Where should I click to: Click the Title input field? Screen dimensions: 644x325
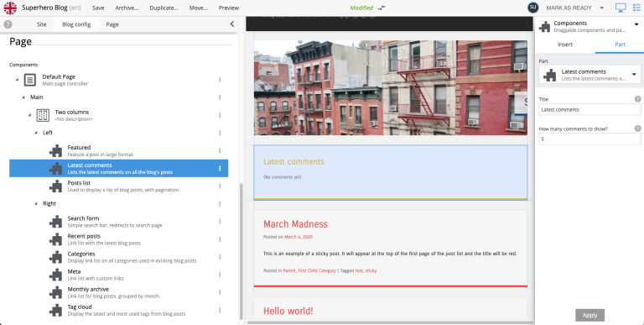pyautogui.click(x=589, y=109)
